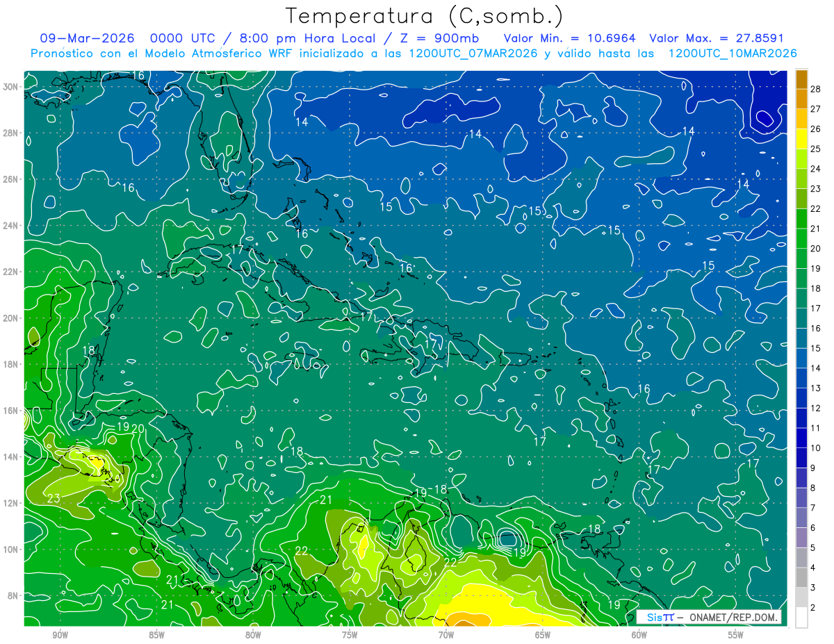Click the '30N' latitude label
Screen dimensions: 834x644
point(11,87)
